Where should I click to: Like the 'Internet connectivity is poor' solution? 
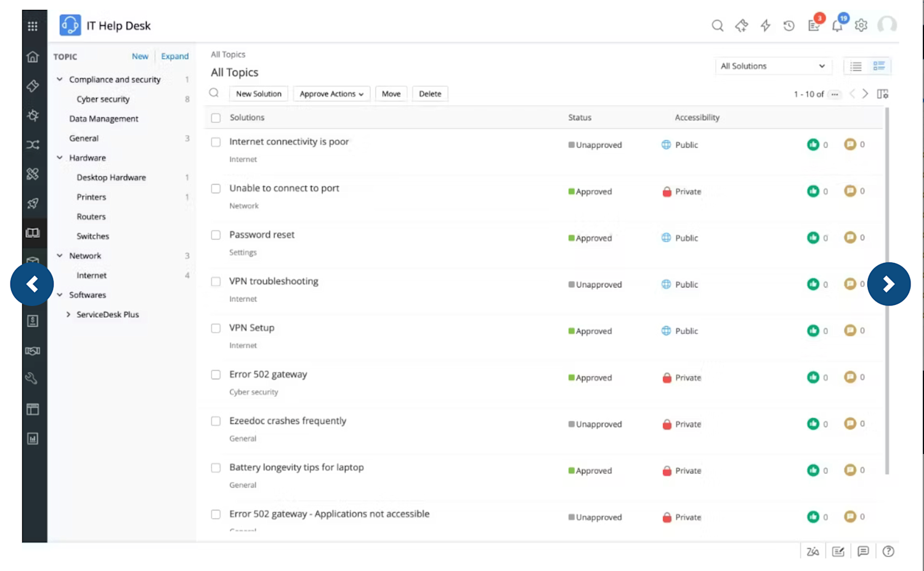click(x=813, y=145)
